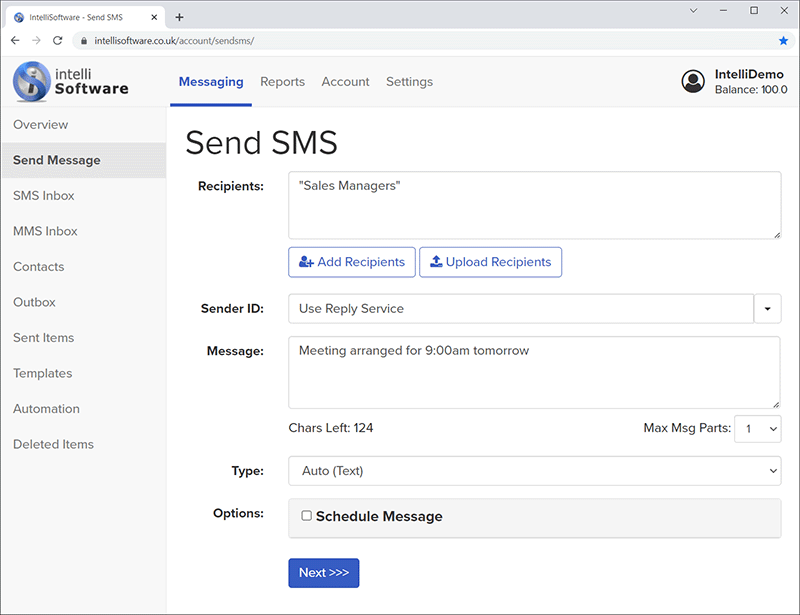Click the bookmark star icon
Screen dimensions: 800x615
[x=784, y=39]
